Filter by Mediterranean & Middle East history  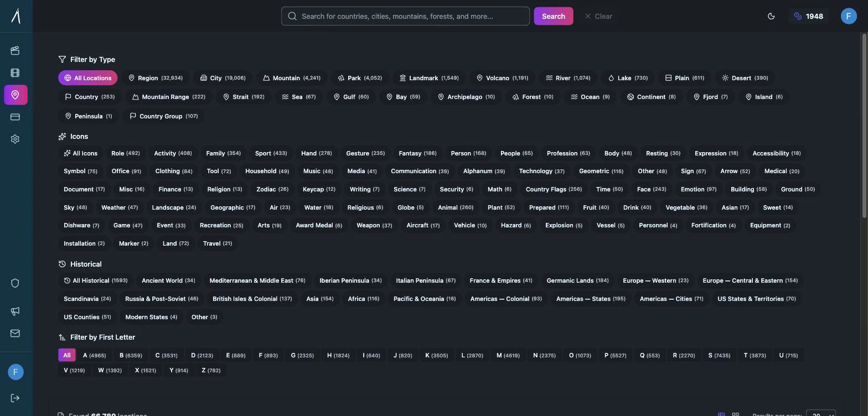click(257, 280)
